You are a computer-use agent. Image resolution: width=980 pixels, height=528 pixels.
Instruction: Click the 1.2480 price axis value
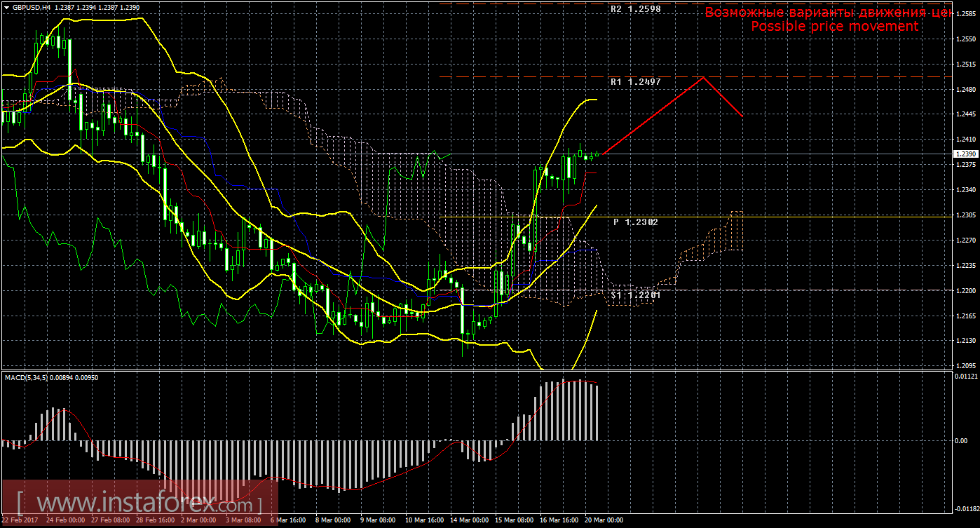coord(966,89)
